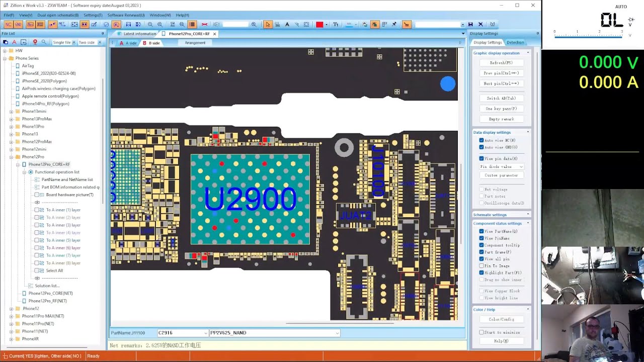
Task: Click the flip mirror toolbar icon
Action: (x=128, y=24)
